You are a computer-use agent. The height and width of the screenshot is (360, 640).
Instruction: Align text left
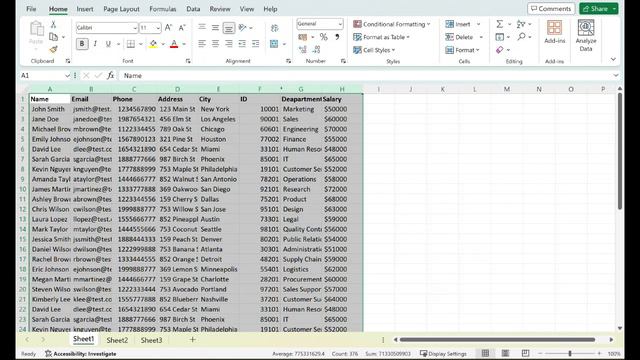202,44
